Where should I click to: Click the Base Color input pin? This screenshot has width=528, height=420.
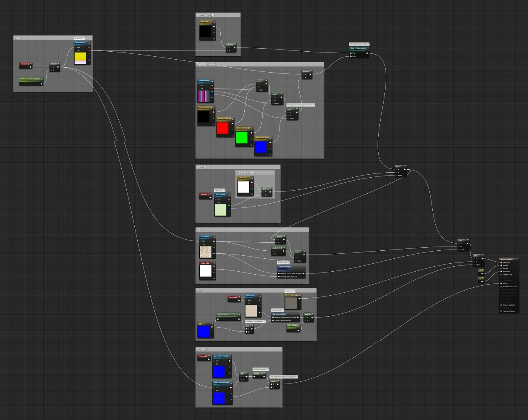point(501,262)
